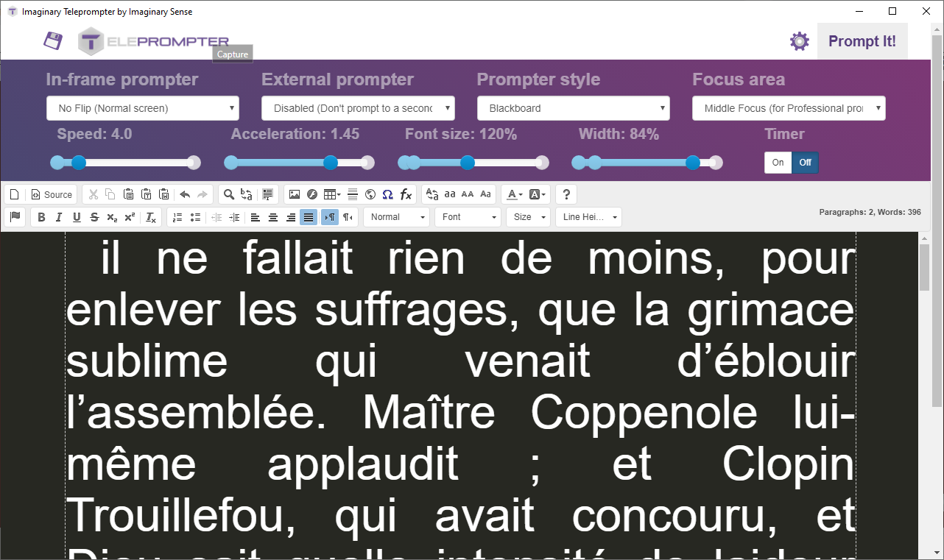Click the Source button
944x560 pixels.
[52, 194]
